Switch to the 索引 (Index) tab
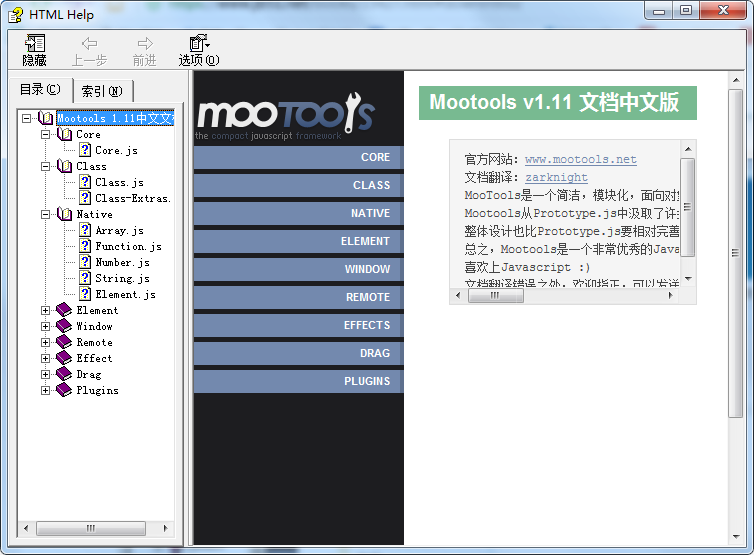The width and height of the screenshot is (754, 555). (x=102, y=91)
